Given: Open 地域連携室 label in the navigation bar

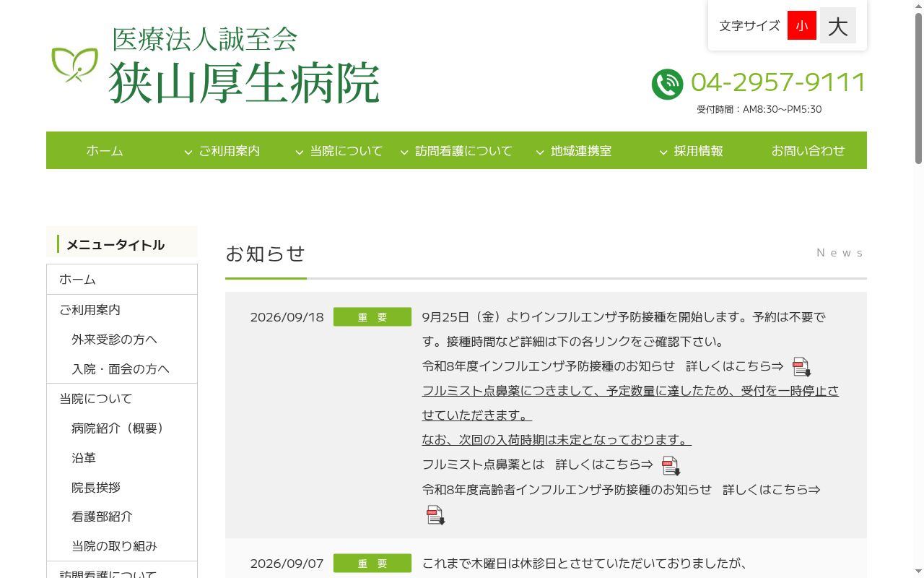Looking at the screenshot, I should pyautogui.click(x=581, y=151).
